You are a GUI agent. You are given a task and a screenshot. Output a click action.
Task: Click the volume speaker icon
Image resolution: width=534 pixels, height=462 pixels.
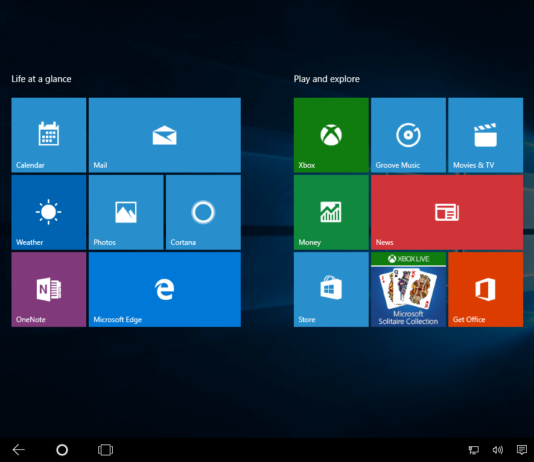(x=498, y=450)
